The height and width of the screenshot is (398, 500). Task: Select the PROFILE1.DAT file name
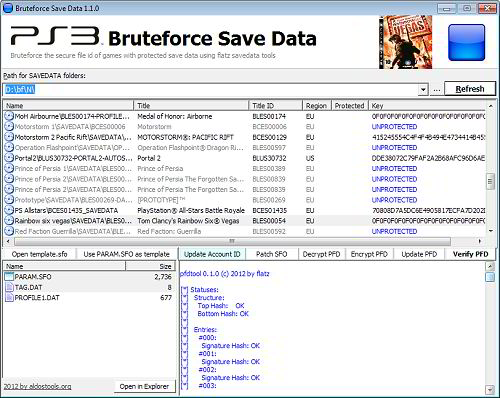[x=37, y=298]
